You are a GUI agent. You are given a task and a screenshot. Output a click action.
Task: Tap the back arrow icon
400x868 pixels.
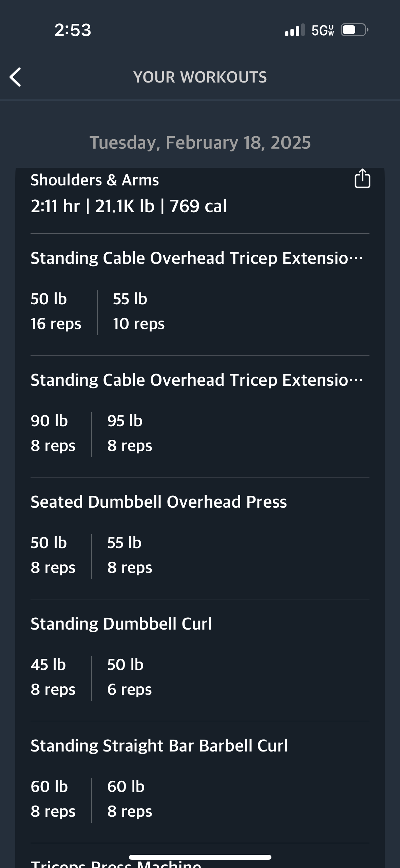tap(16, 77)
